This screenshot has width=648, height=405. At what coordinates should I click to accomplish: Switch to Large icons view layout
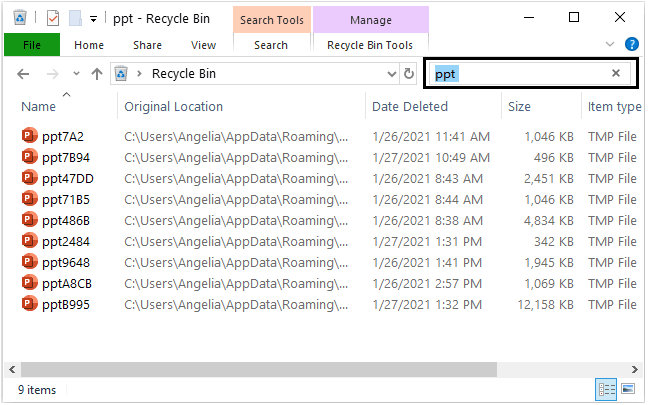628,389
